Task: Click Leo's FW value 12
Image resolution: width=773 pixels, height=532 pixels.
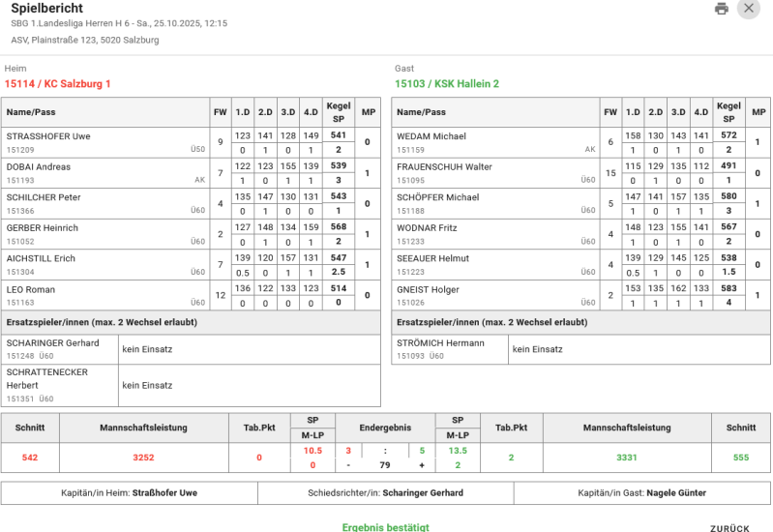Action: pyautogui.click(x=221, y=295)
